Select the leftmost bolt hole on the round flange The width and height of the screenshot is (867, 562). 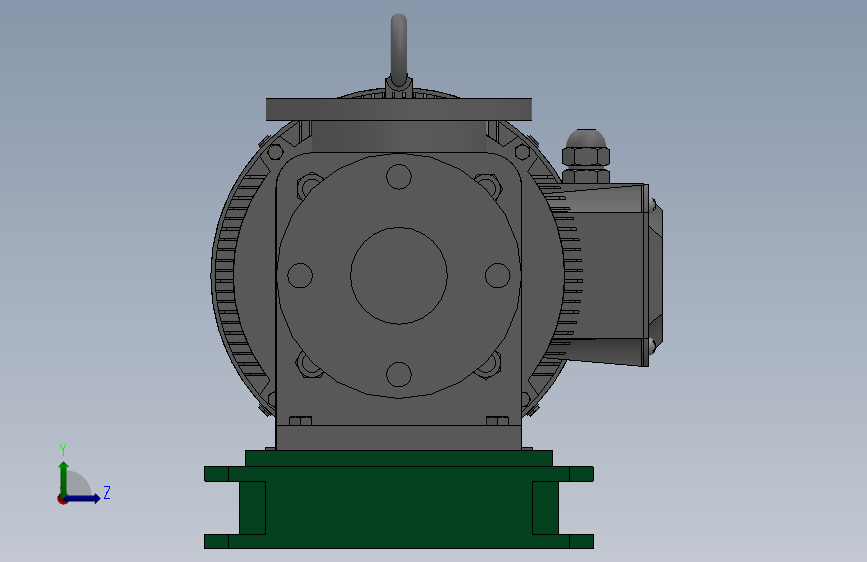tap(300, 275)
